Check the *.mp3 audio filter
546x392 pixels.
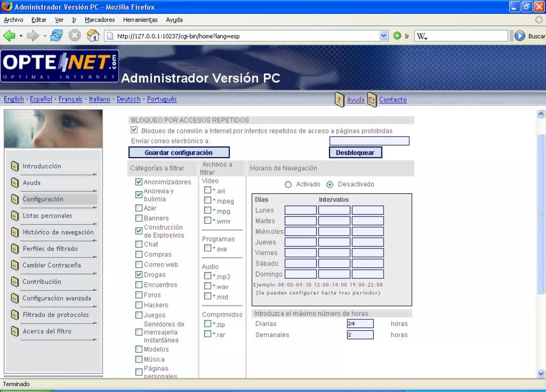(208, 275)
